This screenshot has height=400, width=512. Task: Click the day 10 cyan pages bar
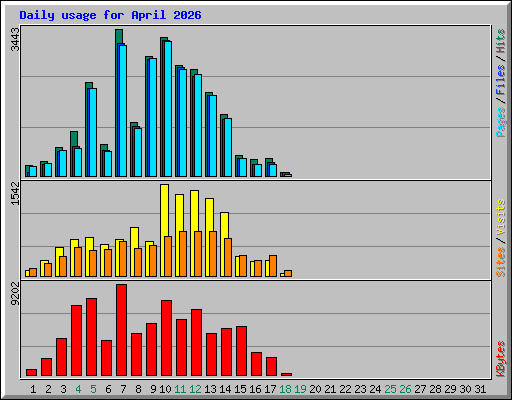tap(168, 109)
